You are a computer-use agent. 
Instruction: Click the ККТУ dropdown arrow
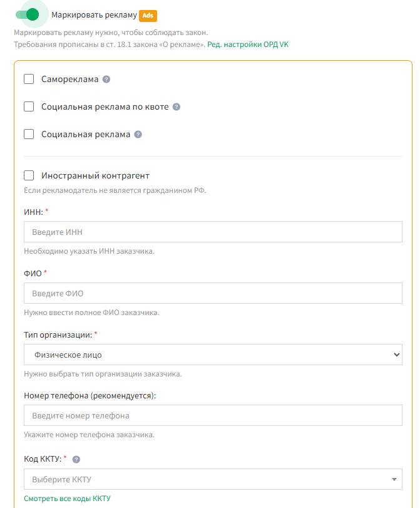(394, 480)
